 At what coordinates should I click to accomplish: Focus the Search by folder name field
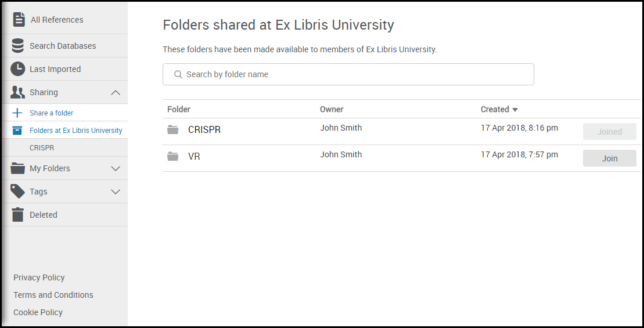(348, 74)
